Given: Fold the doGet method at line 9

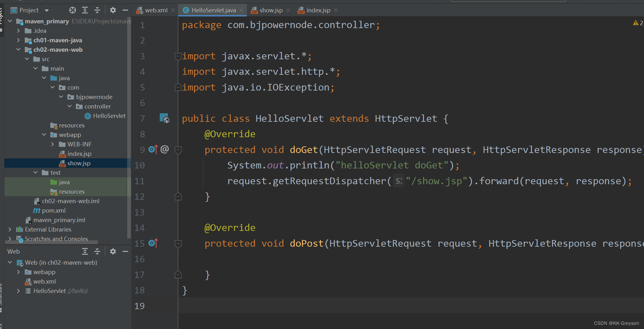Looking at the screenshot, I should click(178, 150).
